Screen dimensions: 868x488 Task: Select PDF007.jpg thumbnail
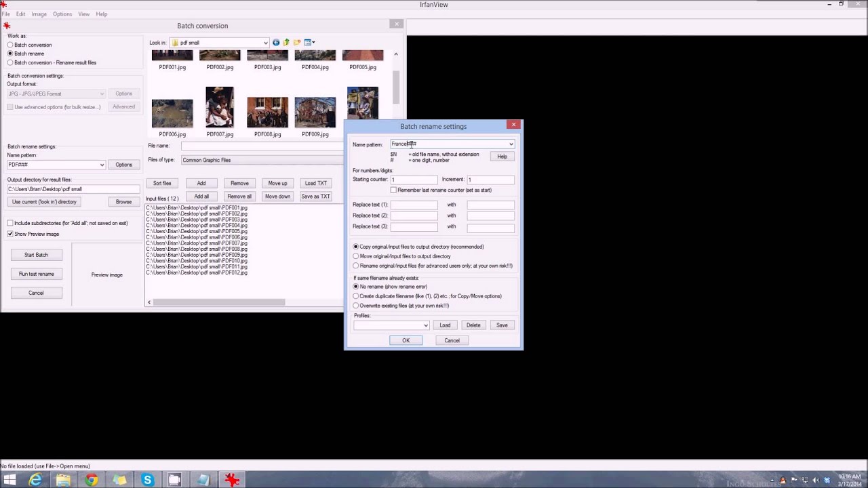pos(220,107)
